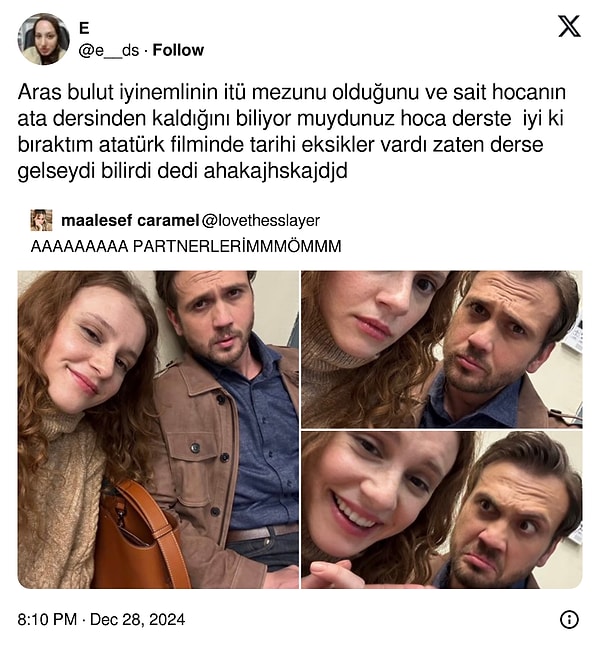This screenshot has width=600, height=650.
Task: Open E's profile avatar picture
Action: [44, 39]
